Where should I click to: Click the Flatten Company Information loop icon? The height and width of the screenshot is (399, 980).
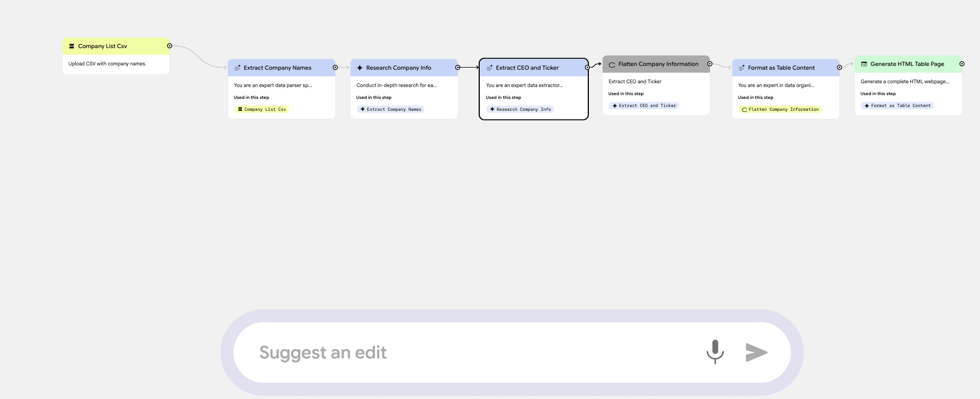click(x=612, y=64)
